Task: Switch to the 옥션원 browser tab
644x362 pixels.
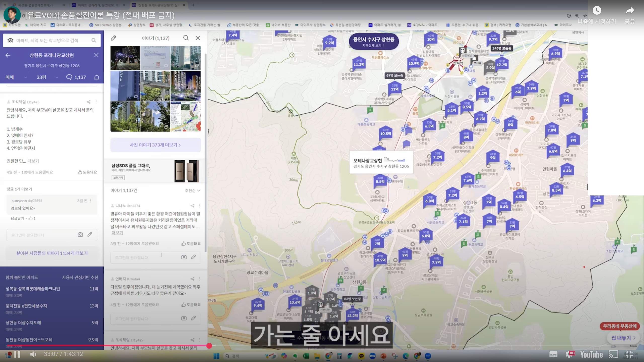Action: pyautogui.click(x=35, y=5)
